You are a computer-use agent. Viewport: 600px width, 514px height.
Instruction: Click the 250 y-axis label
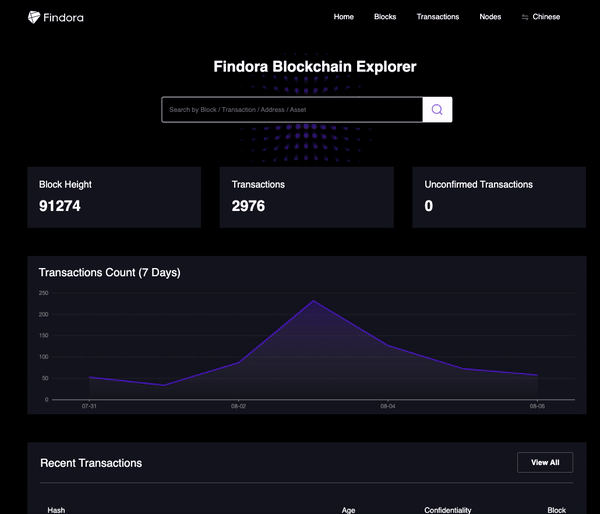44,293
